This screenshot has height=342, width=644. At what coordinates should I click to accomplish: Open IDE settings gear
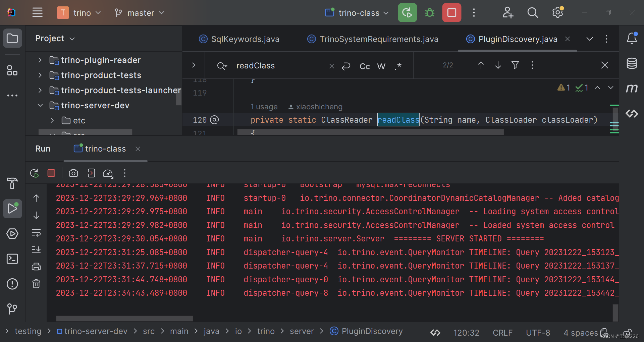click(x=558, y=13)
